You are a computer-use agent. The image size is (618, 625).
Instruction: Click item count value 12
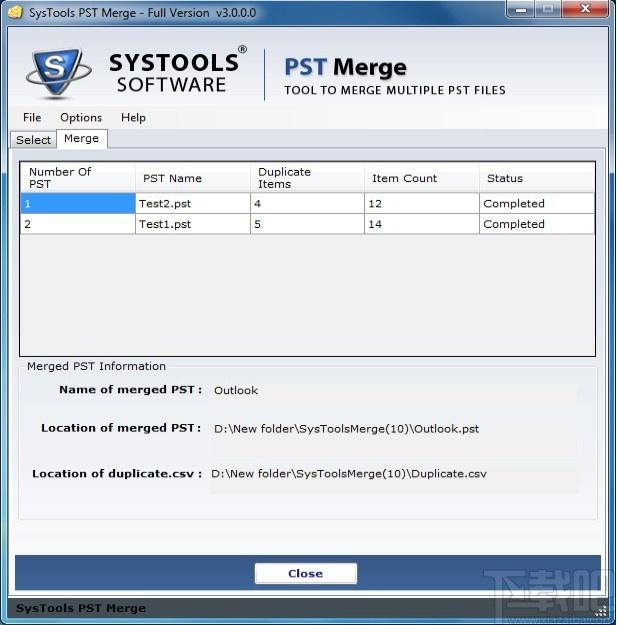[x=421, y=204]
